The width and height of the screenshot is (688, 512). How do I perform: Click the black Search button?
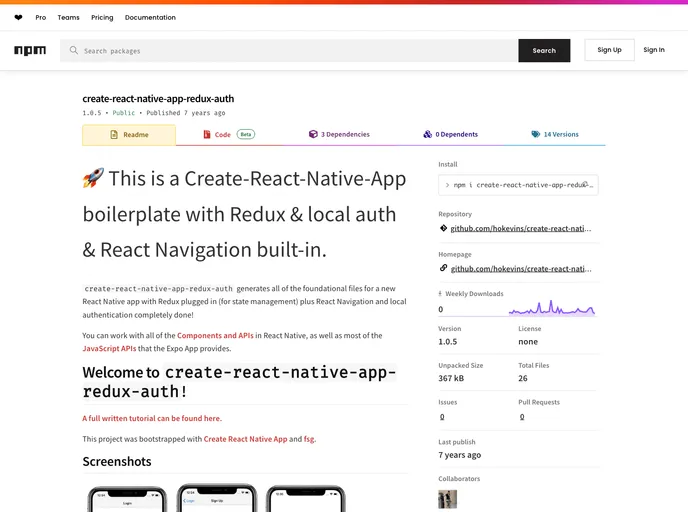544,50
